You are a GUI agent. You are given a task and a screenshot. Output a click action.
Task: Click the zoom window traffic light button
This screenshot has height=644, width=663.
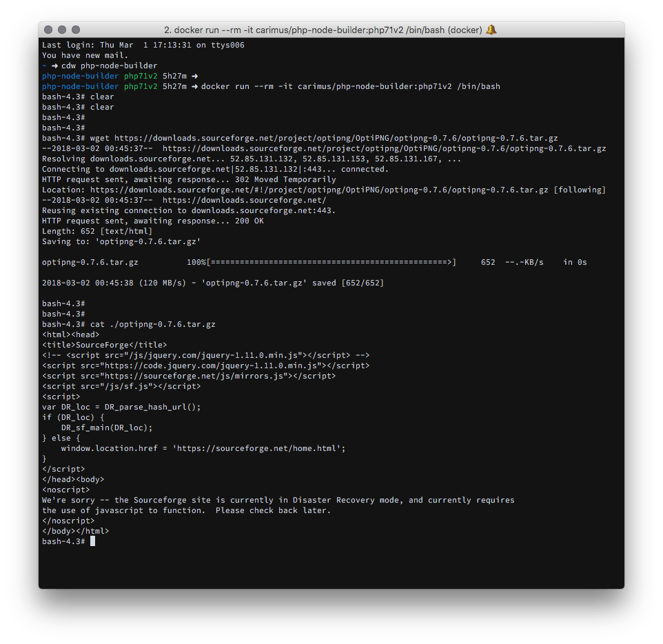(x=76, y=30)
